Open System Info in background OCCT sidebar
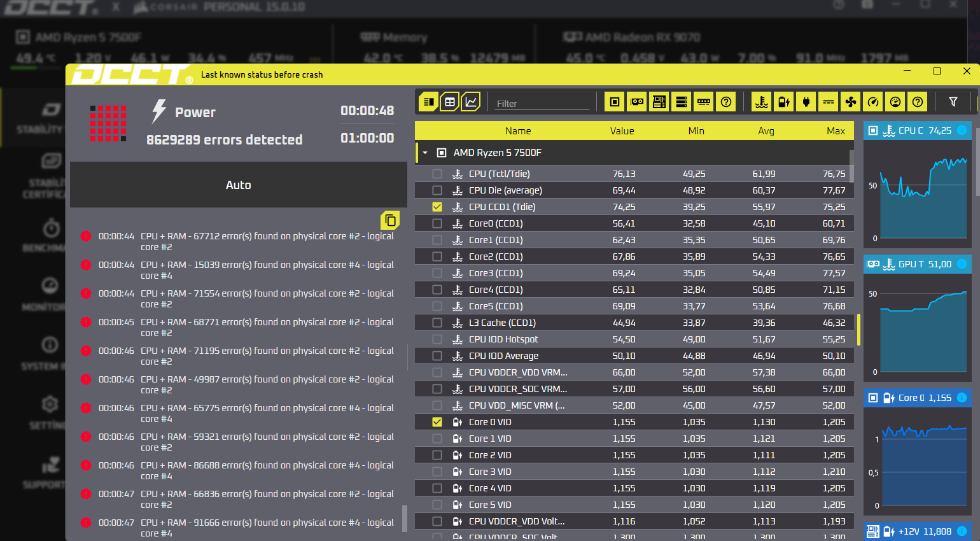The image size is (980, 541). [45, 354]
